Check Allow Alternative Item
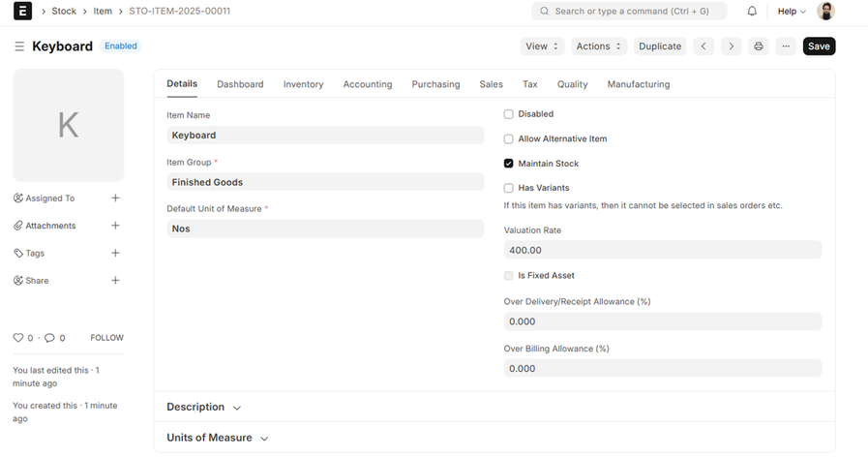868x457 pixels. 509,138
